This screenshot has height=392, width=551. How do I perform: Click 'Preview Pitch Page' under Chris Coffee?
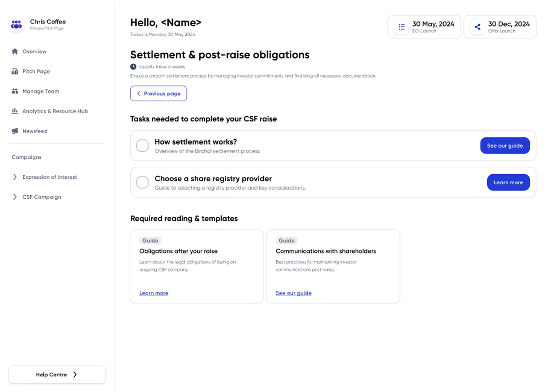point(47,28)
